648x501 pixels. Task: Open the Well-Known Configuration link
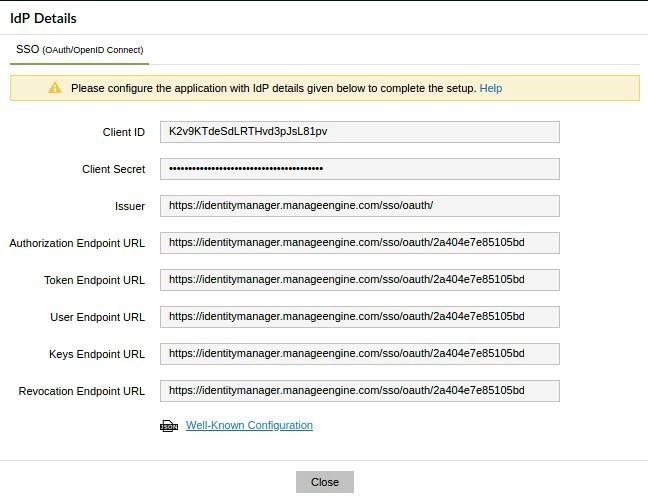(249, 425)
